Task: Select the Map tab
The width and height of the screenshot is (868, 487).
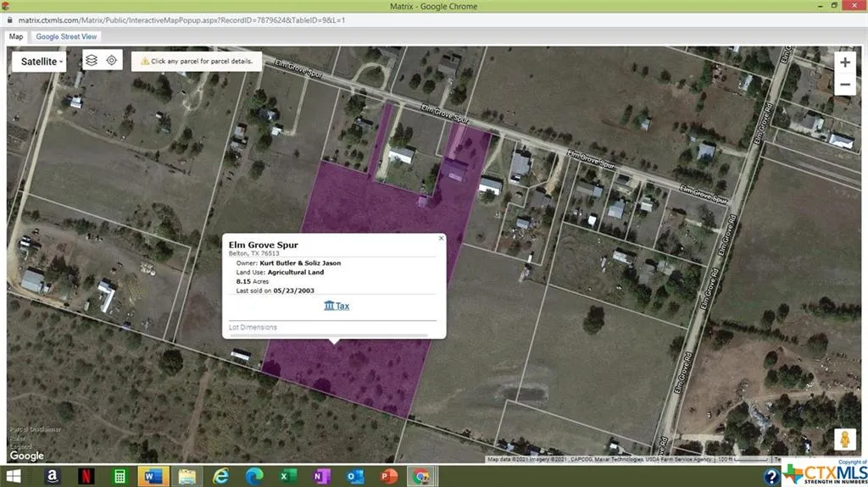Action: pos(16,36)
